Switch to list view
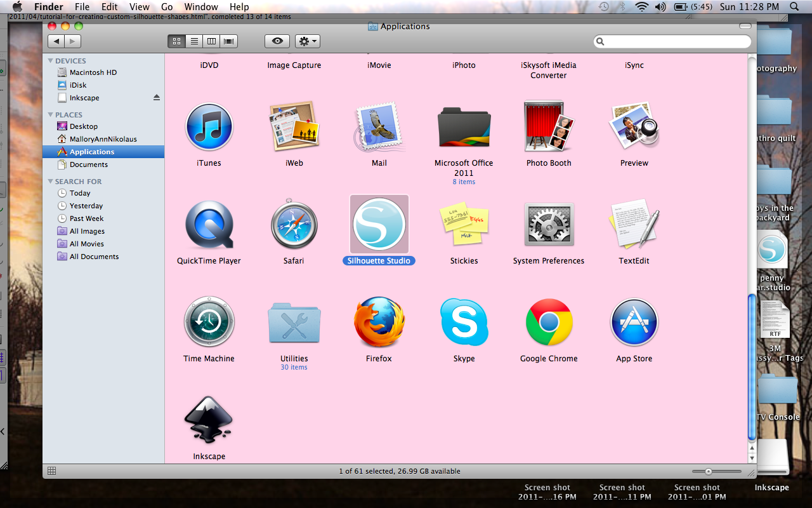This screenshot has width=812, height=508. (x=194, y=41)
